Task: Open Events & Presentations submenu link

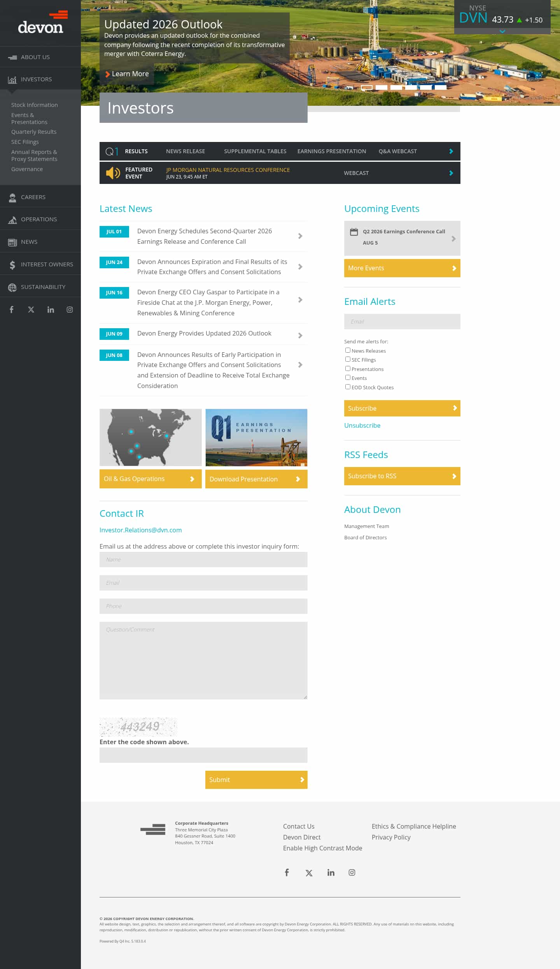Action: tap(29, 119)
